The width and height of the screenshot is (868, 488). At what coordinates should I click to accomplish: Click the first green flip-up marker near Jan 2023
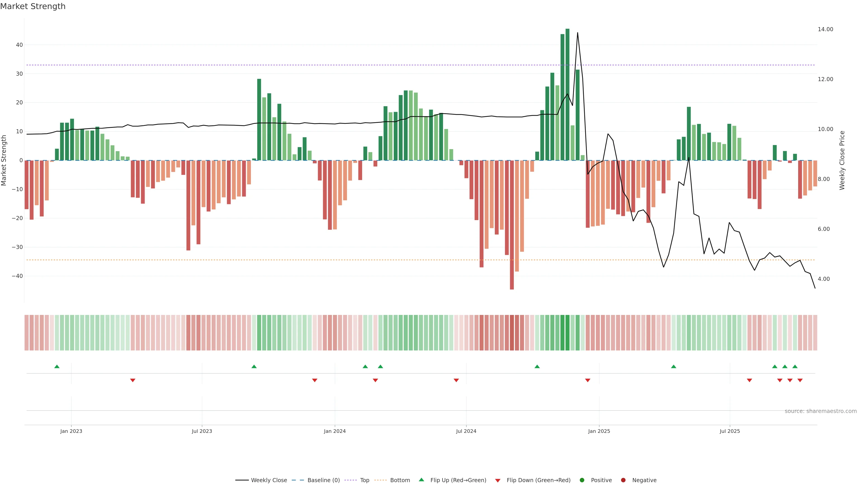57,366
